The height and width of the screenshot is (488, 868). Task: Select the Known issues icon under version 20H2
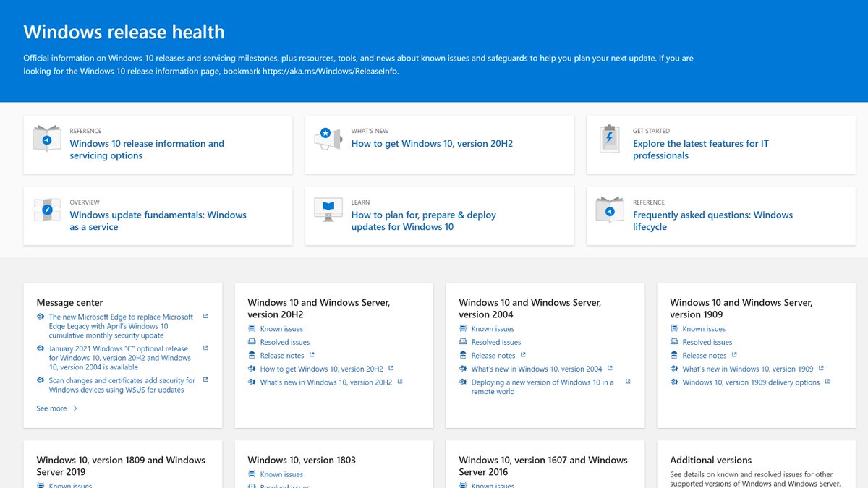[x=252, y=328]
